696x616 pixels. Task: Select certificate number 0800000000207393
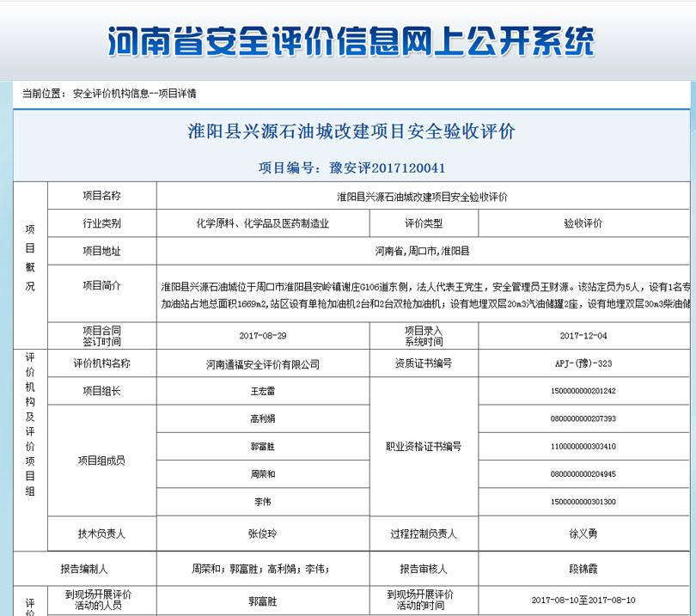pyautogui.click(x=583, y=418)
